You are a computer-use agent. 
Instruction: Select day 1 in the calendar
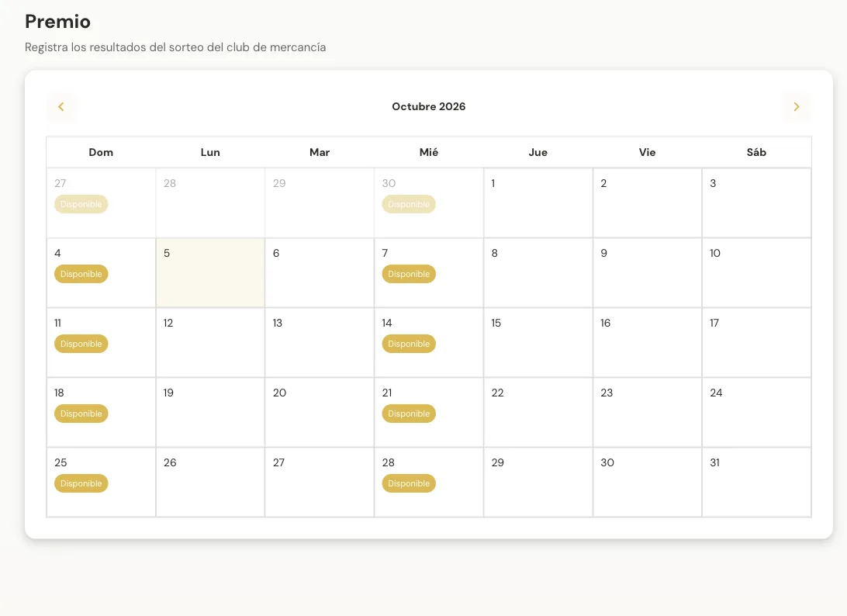538,202
